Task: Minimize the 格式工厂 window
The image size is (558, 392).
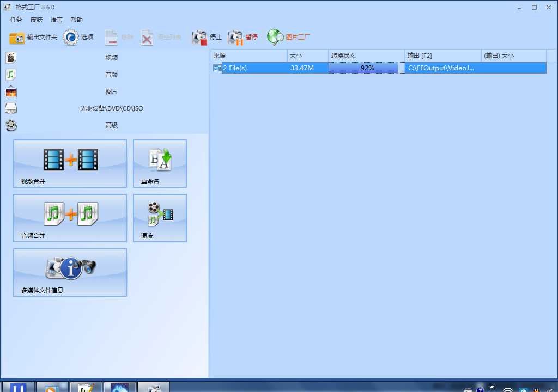Action: point(519,7)
